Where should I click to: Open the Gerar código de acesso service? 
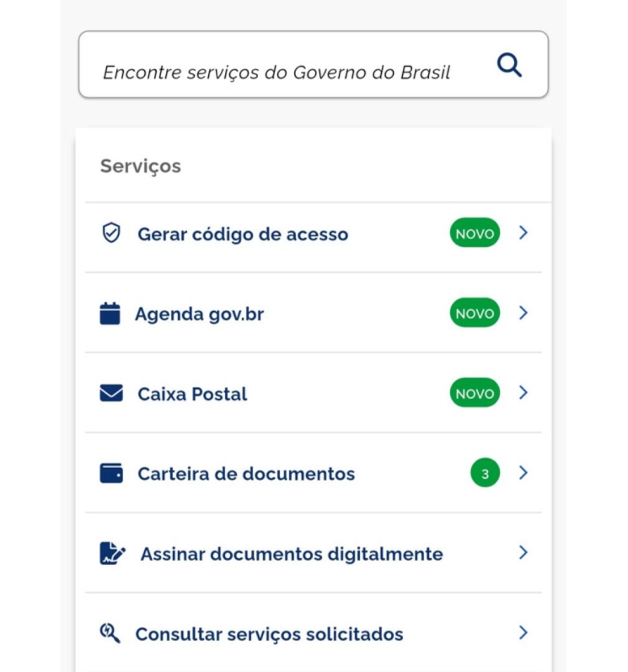(243, 234)
